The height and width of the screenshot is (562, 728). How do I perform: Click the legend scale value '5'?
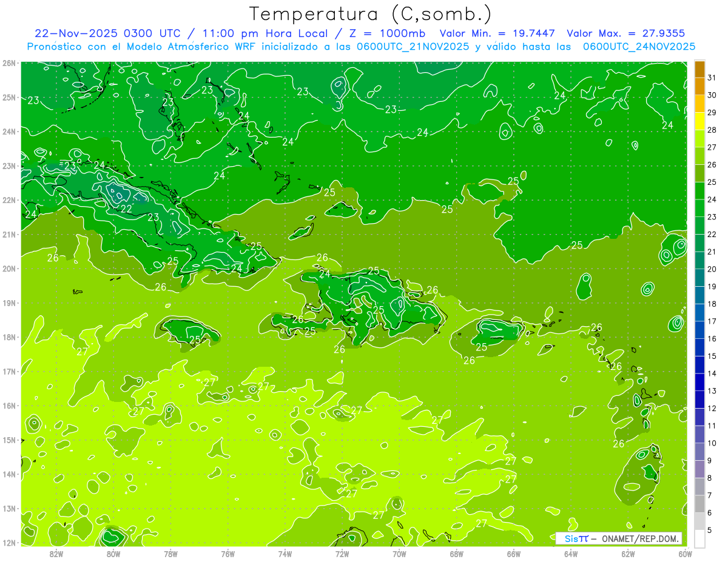(710, 530)
